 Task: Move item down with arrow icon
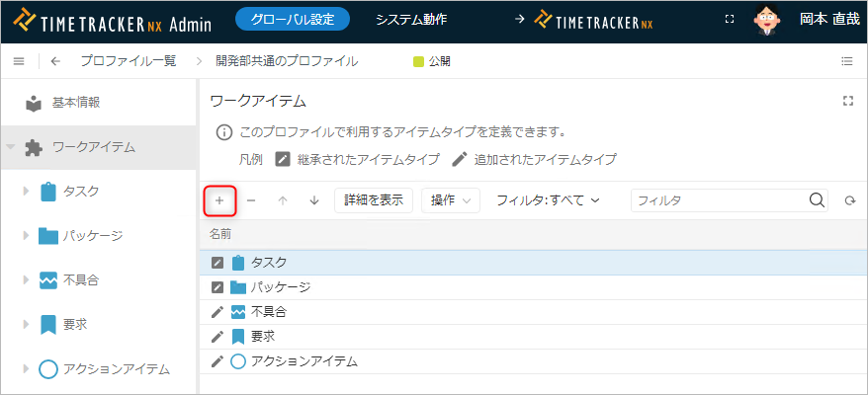314,200
